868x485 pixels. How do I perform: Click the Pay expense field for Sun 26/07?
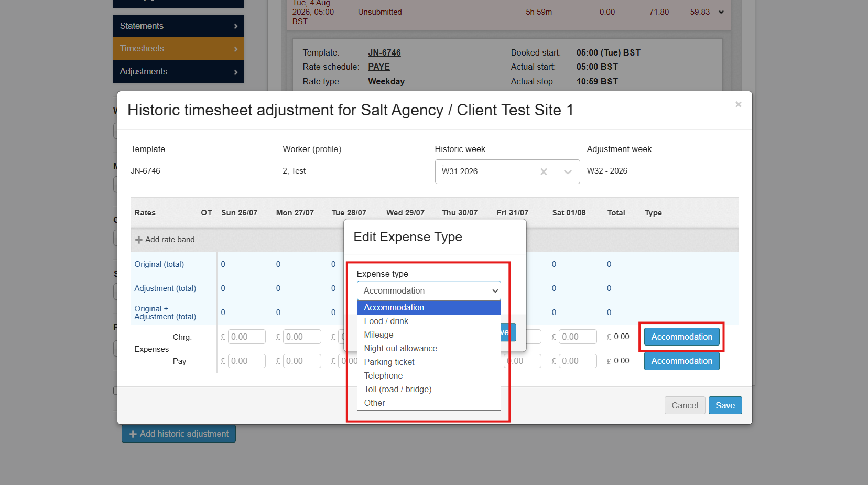click(247, 361)
